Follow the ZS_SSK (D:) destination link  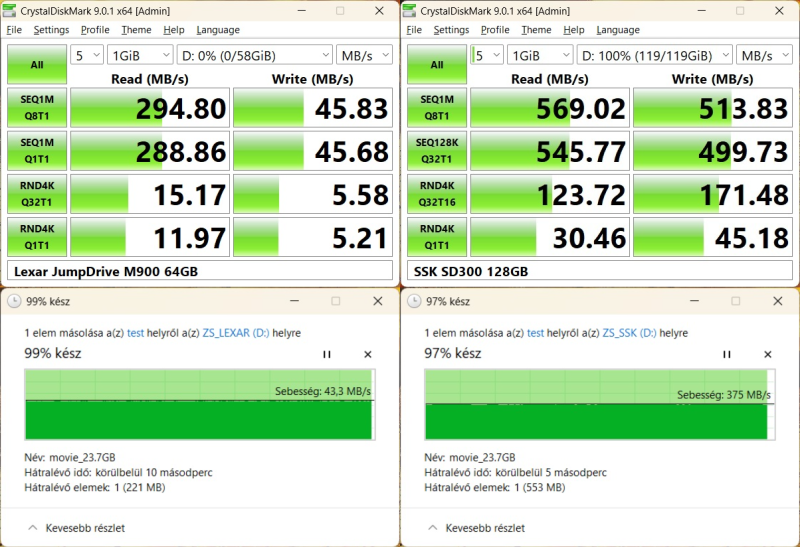click(630, 333)
